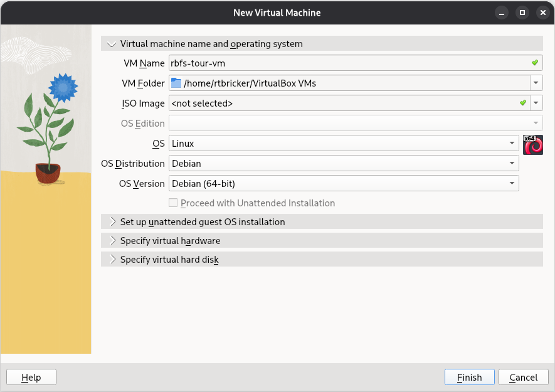Enable Proceed with Unattended Installation
Image resolution: width=555 pixels, height=392 pixels.
pos(173,202)
